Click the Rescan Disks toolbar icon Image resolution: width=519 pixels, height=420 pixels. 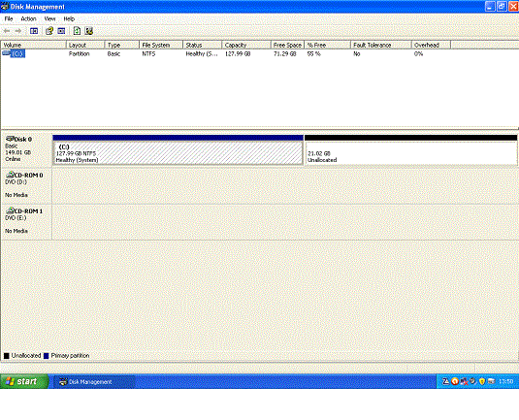(88, 31)
